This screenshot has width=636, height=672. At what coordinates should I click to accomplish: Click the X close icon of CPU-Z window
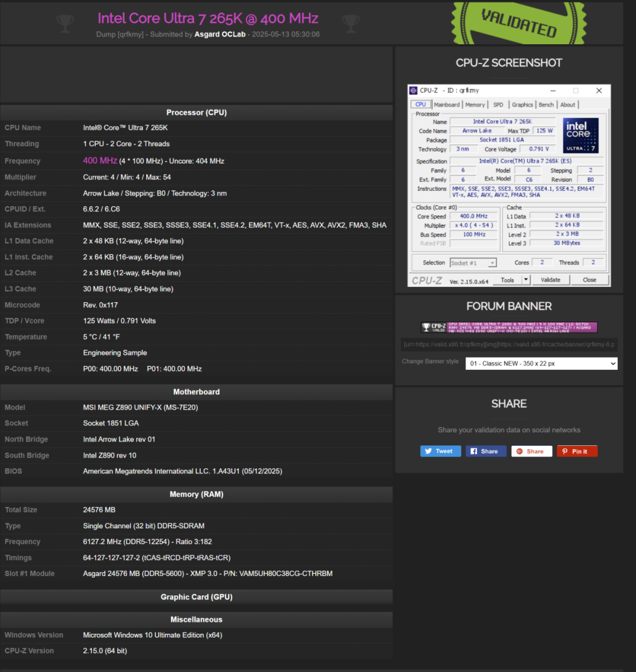pyautogui.click(x=599, y=91)
